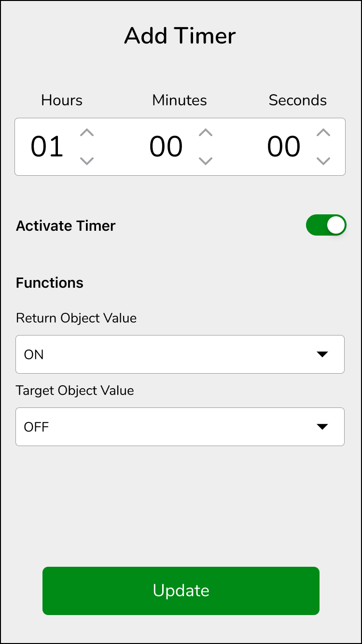The width and height of the screenshot is (362, 644).
Task: Decrease hours with the down arrow
Action: click(87, 161)
